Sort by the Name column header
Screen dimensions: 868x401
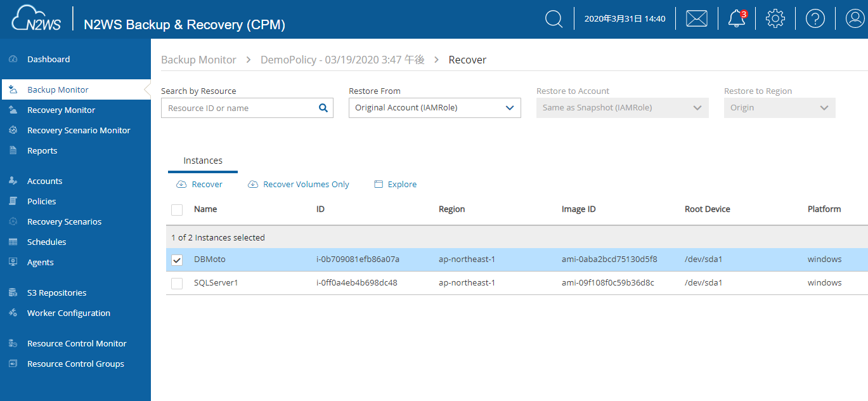pos(205,209)
